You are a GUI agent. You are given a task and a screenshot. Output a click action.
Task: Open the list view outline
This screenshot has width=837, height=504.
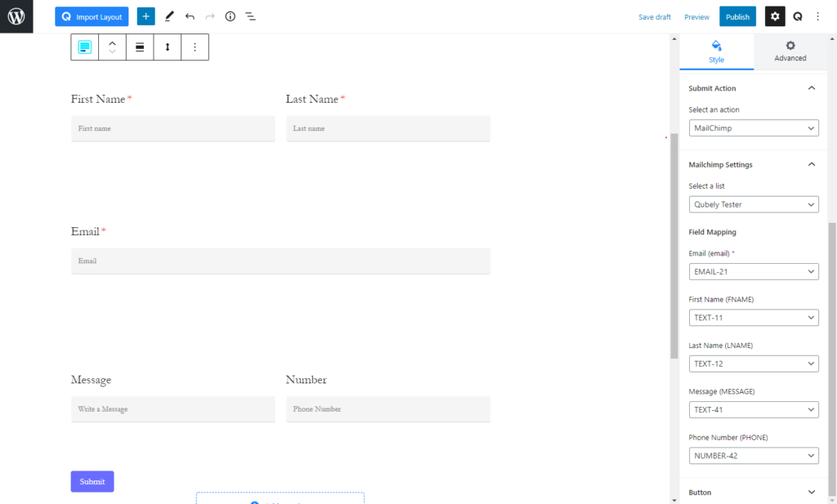tap(250, 16)
